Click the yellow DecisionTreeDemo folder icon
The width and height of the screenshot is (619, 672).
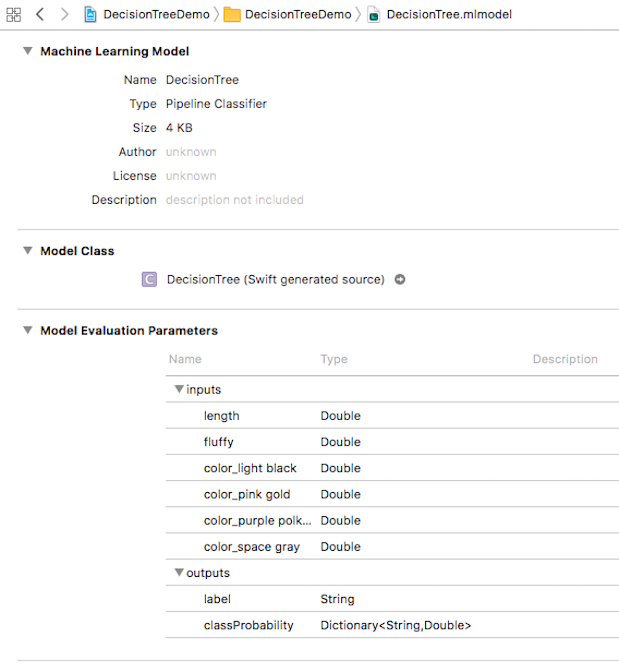coord(232,15)
